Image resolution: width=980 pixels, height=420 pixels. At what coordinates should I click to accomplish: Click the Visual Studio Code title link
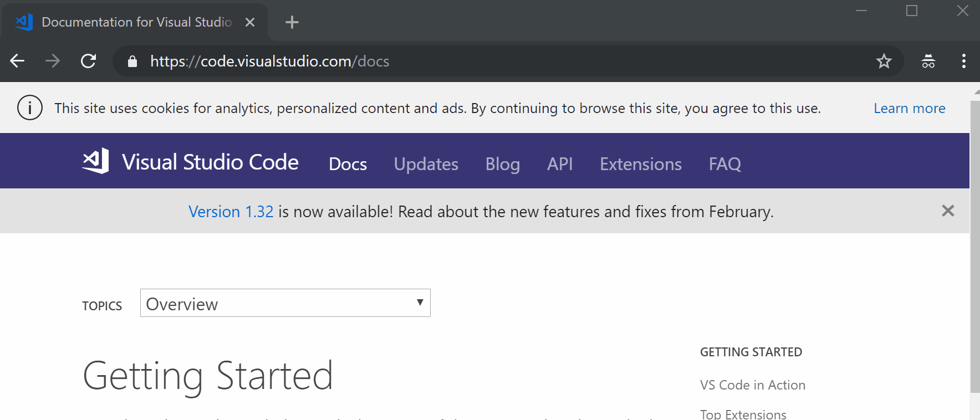pyautogui.click(x=210, y=162)
